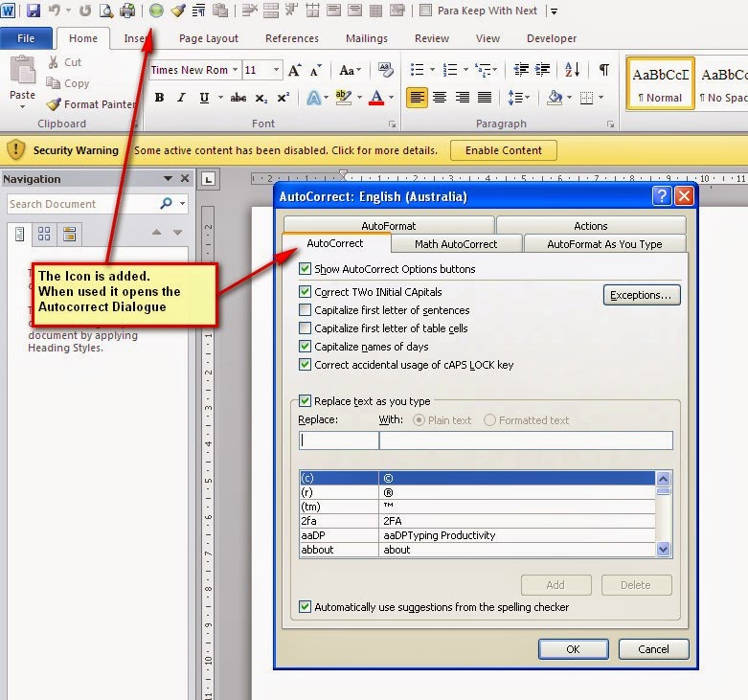
Task: Click the Grow Font icon
Action: (x=294, y=71)
